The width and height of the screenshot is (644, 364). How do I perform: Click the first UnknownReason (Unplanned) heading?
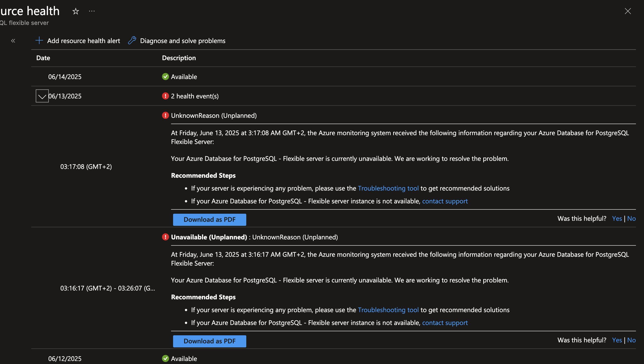pos(214,116)
